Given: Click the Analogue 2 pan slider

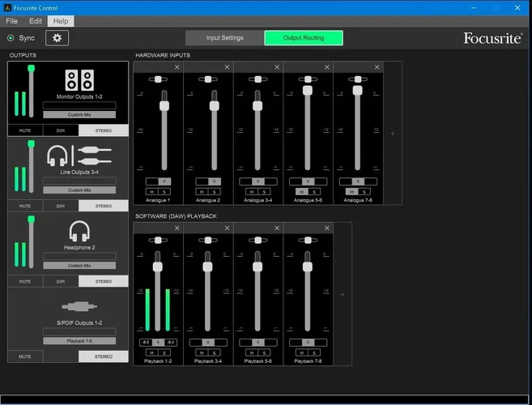Looking at the screenshot, I should tap(208, 79).
